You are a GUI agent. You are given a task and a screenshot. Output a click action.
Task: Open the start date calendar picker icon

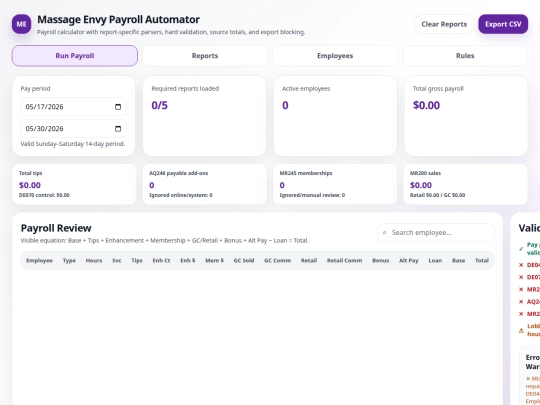(118, 107)
